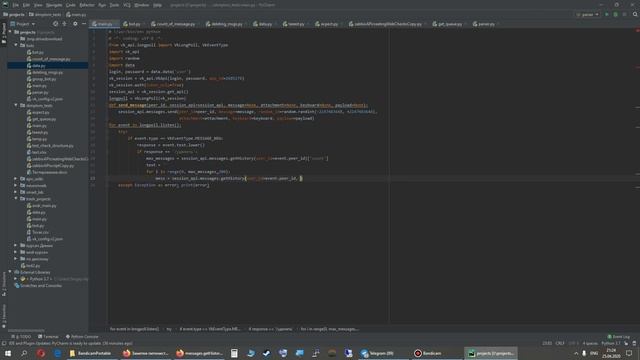Select group_bot.py in the project tree
Viewport: 640px width, 360px height.
click(x=44, y=79)
